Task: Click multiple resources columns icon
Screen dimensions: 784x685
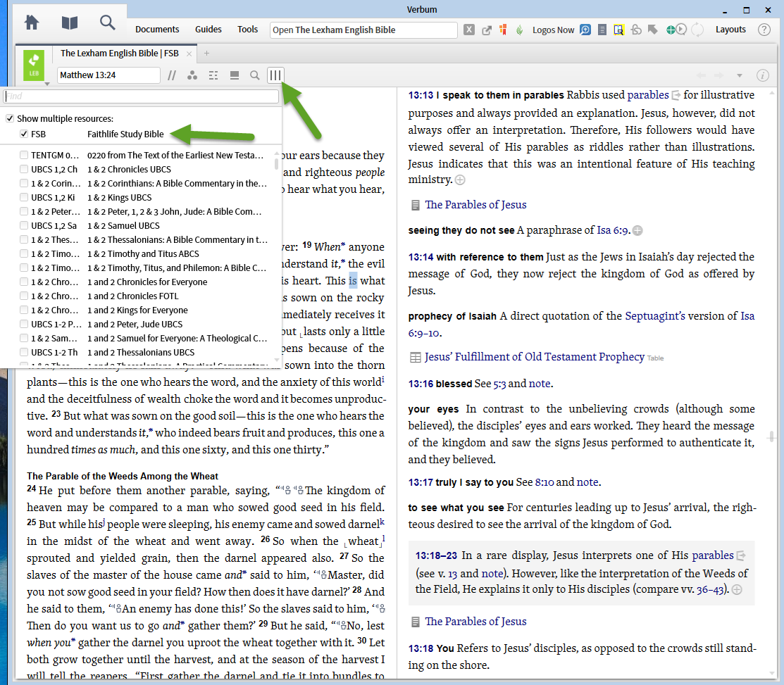Action: point(275,75)
